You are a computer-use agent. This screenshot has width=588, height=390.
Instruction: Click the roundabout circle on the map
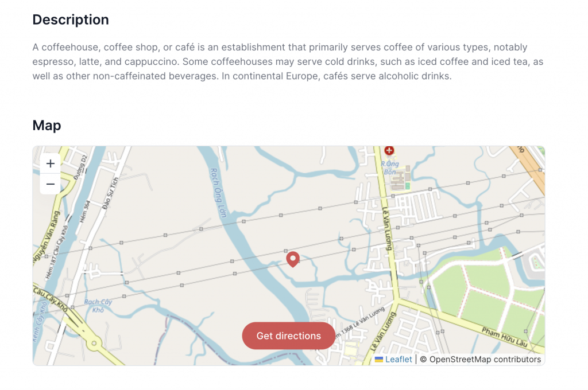point(92,344)
